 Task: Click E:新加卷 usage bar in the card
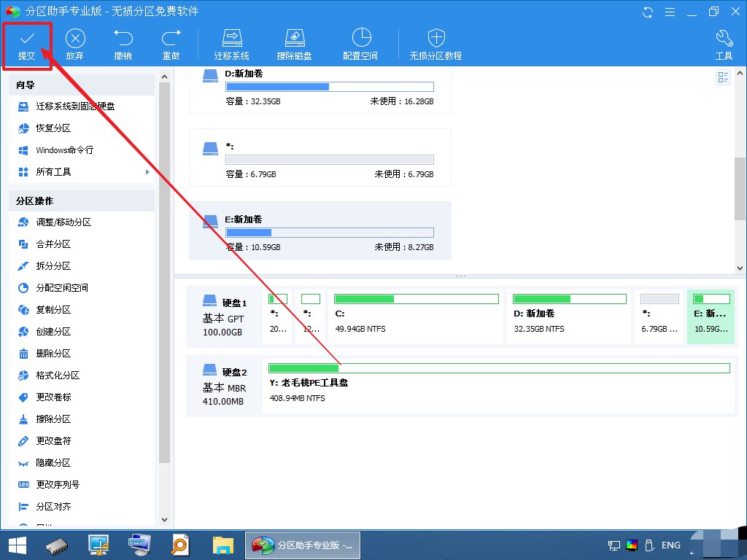(x=330, y=233)
